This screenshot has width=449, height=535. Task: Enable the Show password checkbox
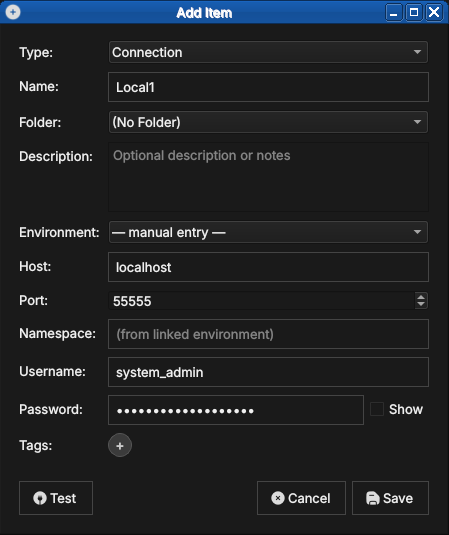(x=377, y=409)
